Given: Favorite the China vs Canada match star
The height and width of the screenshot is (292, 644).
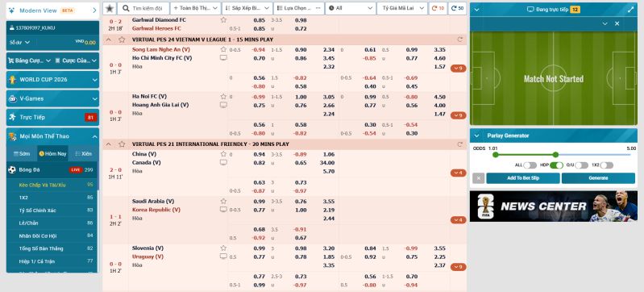Looking at the screenshot, I should pos(223,154).
